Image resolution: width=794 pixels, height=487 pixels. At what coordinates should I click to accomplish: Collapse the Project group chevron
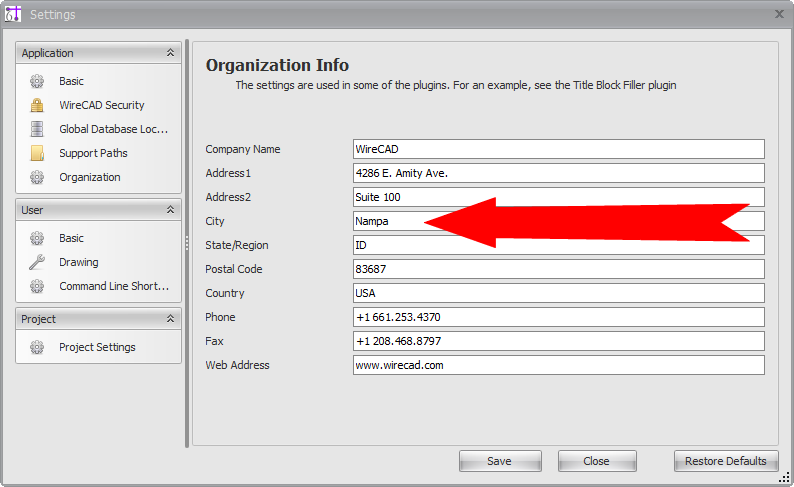[171, 318]
